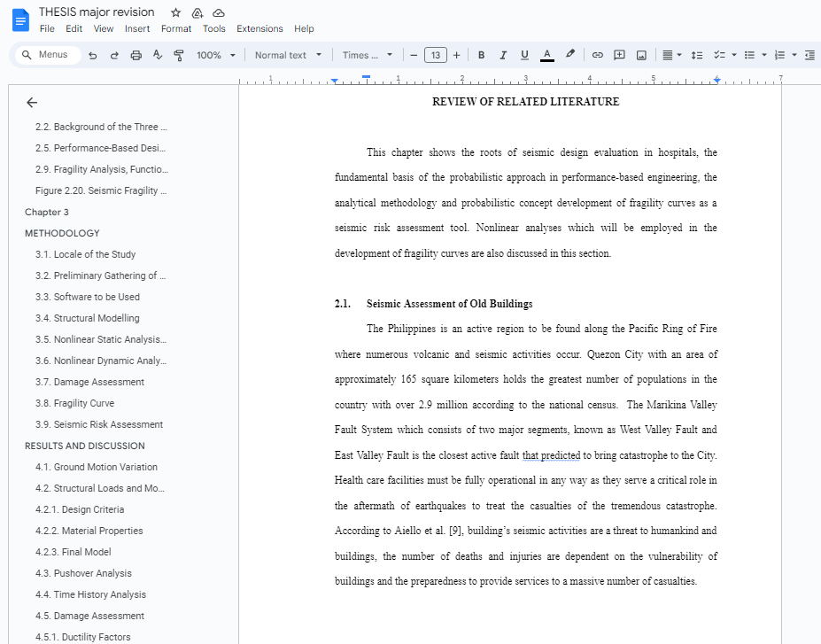Open the highlight color pen
The height and width of the screenshot is (644, 821).
point(570,54)
